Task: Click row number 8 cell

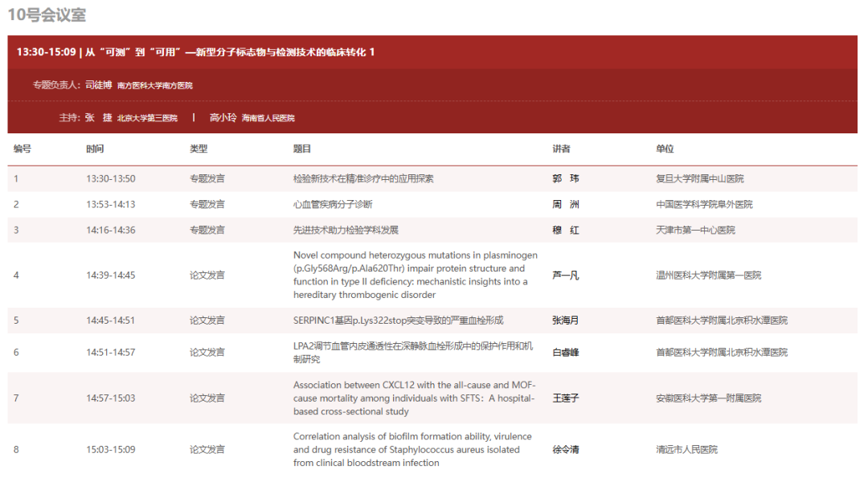Action: click(x=16, y=449)
